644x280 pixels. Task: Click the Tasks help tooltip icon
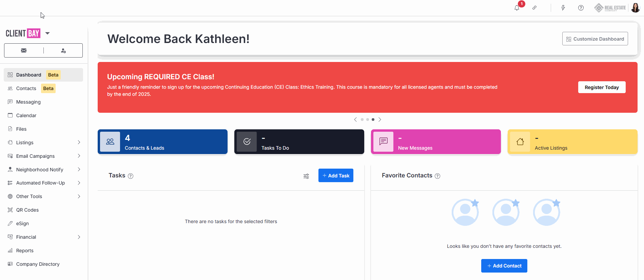click(x=131, y=176)
